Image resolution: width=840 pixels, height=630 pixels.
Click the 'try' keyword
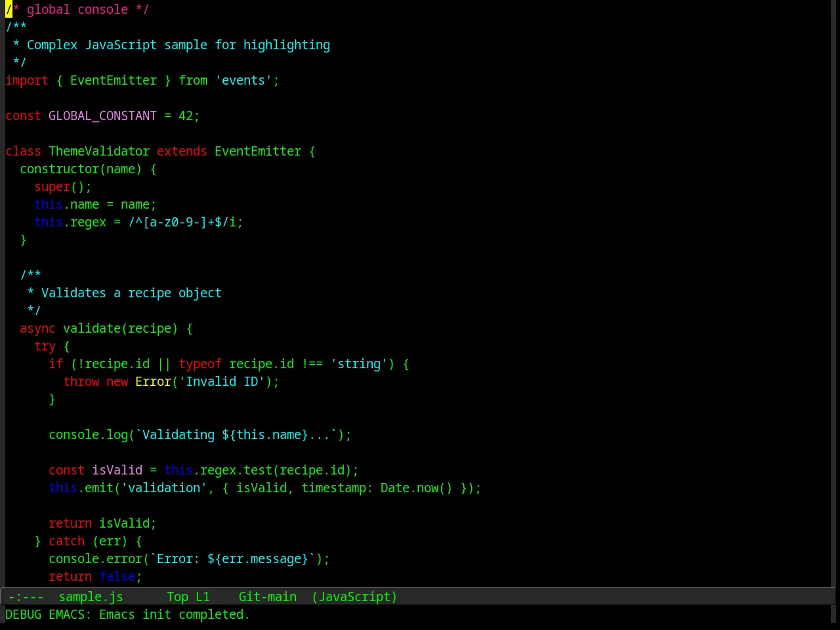coord(45,346)
